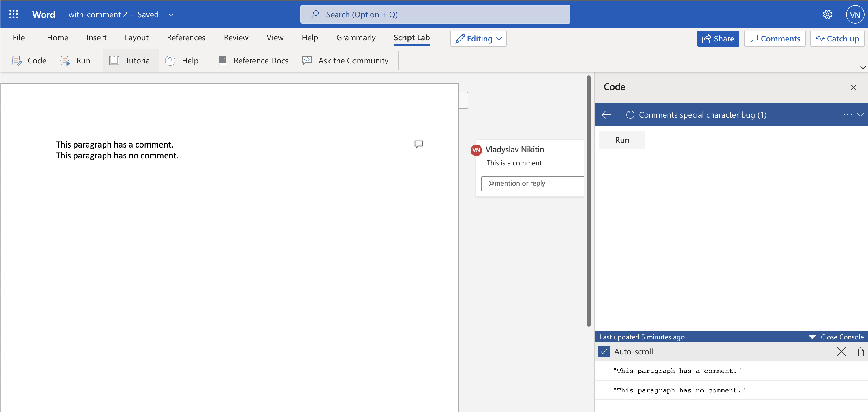Screen dimensions: 868x412
Task: Click the Reference Docs book icon
Action: [x=222, y=61]
